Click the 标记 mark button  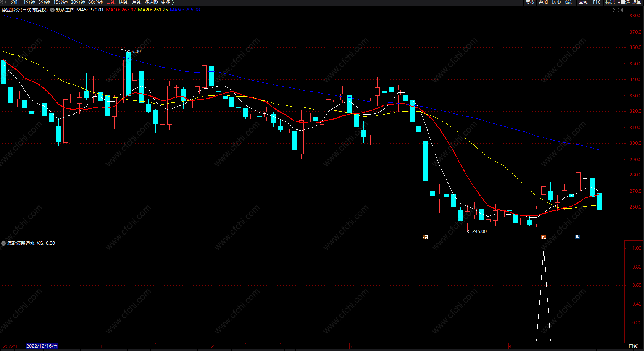610,2
